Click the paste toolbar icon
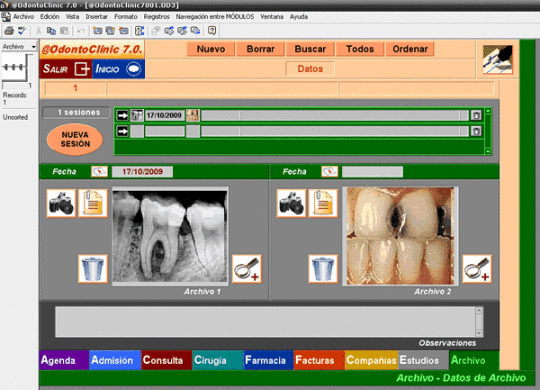This screenshot has height=390, width=540. click(x=64, y=31)
